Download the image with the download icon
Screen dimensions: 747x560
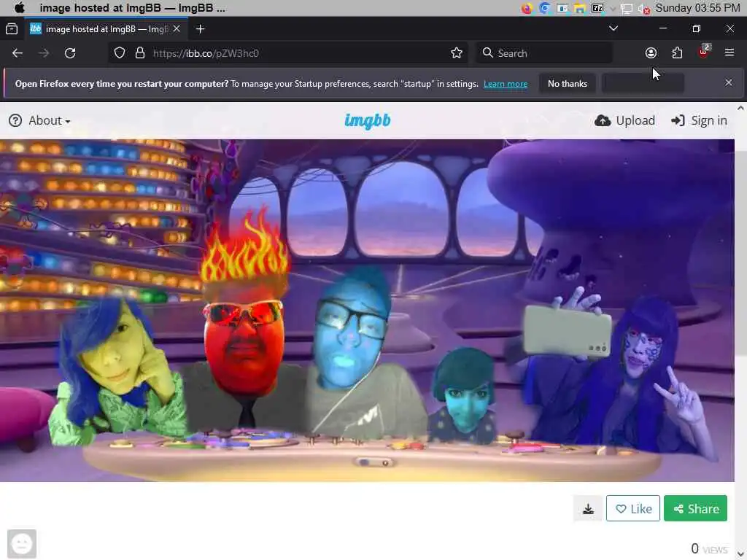588,508
